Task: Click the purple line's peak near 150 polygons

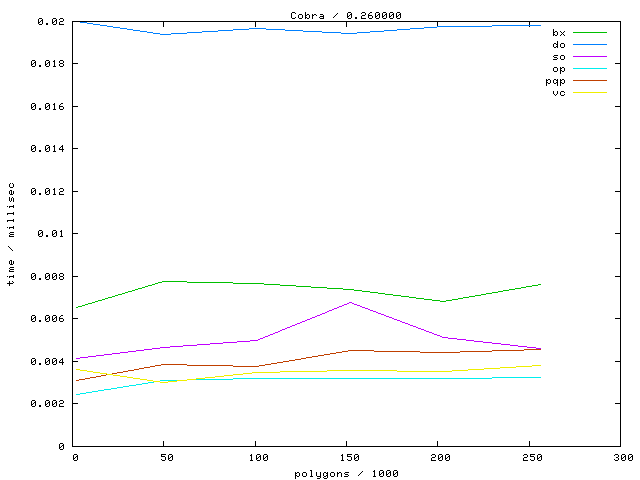Action: click(x=349, y=302)
